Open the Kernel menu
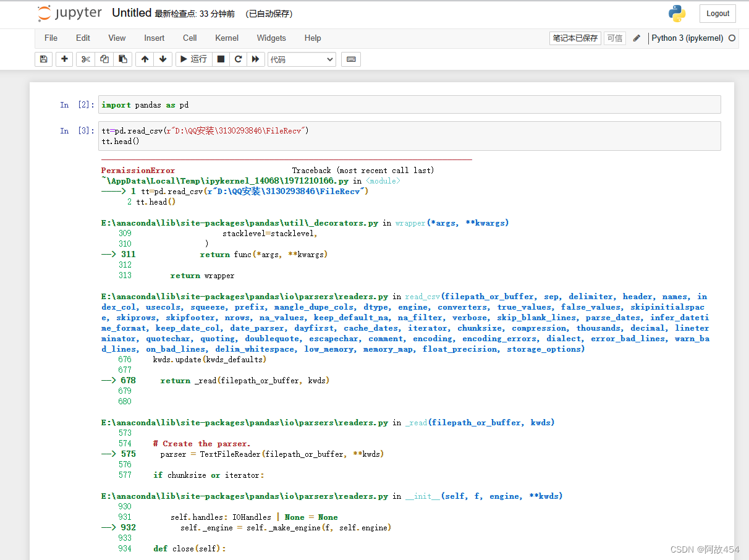This screenshot has width=749, height=560. pos(227,38)
